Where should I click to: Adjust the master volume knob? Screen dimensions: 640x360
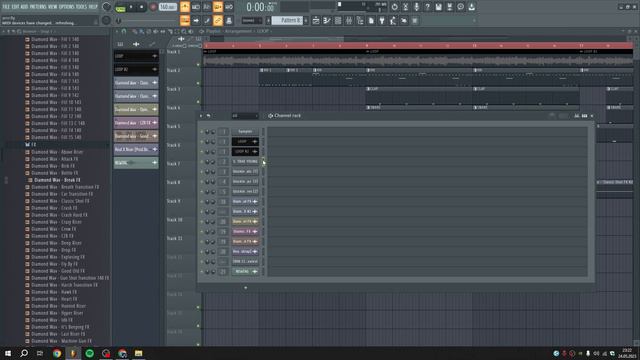pos(106,7)
